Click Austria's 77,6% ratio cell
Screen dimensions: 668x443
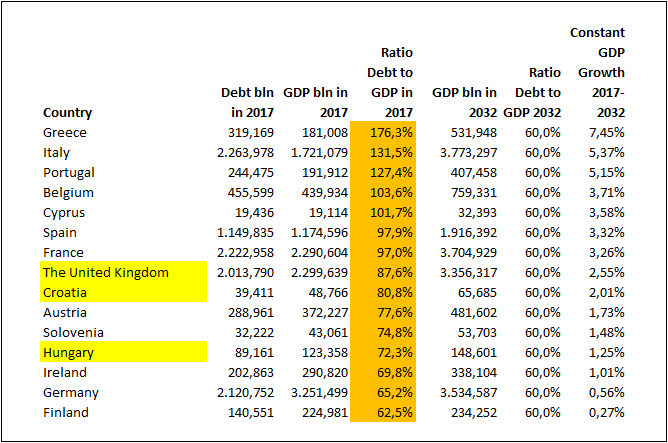coord(393,312)
